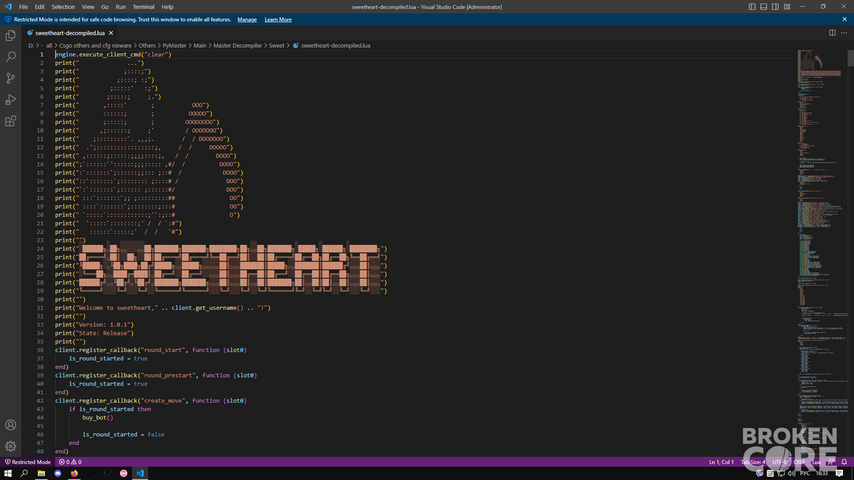
Task: Open the Search view icon
Action: pos(10,57)
